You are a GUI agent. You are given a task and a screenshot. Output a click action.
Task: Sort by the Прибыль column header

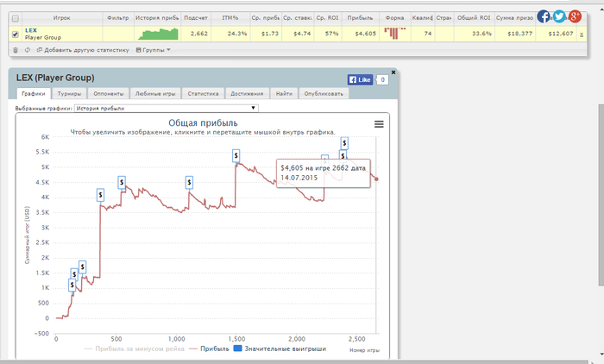[360, 18]
